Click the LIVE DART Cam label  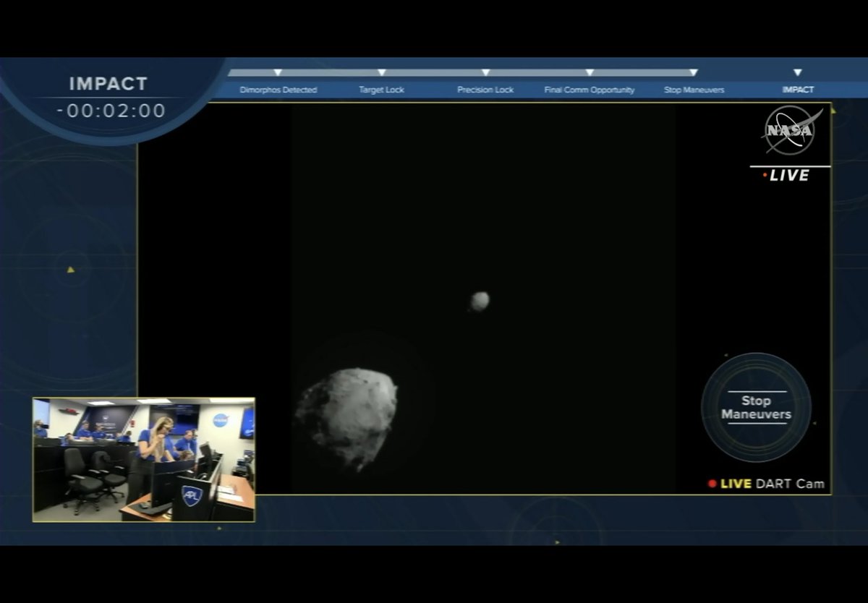772,484
